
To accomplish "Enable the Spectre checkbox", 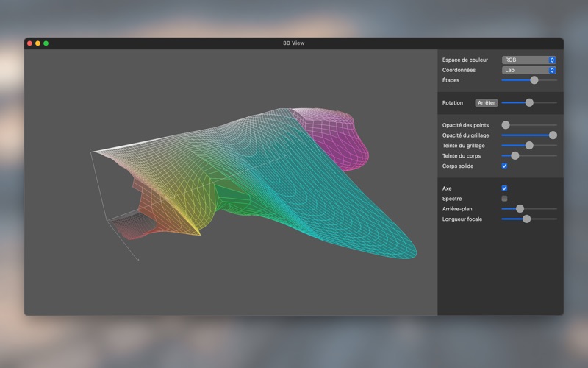I will click(504, 199).
